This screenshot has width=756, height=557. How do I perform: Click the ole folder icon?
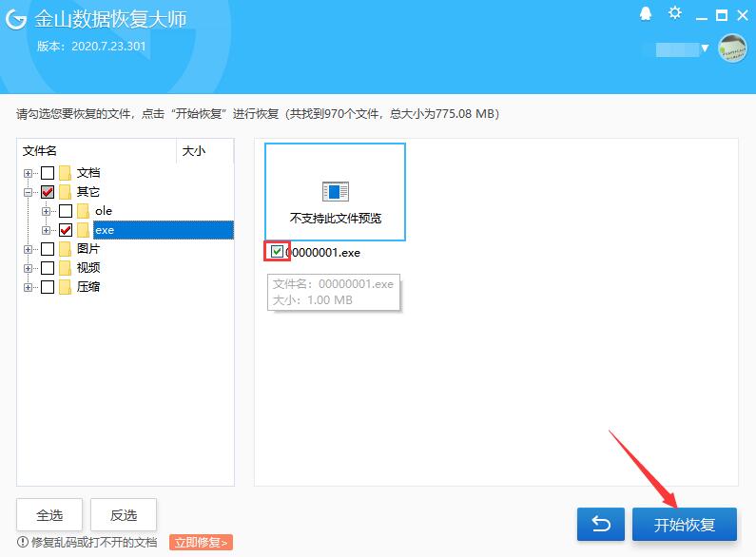point(84,211)
